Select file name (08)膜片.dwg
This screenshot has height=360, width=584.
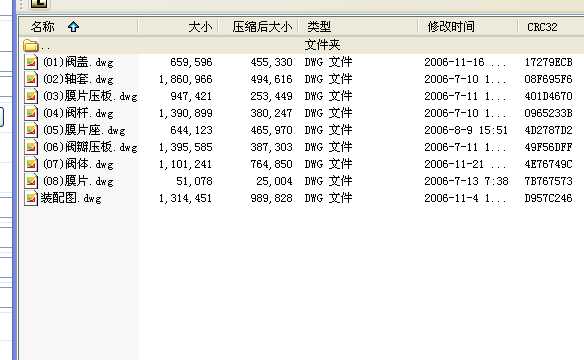tap(78, 181)
